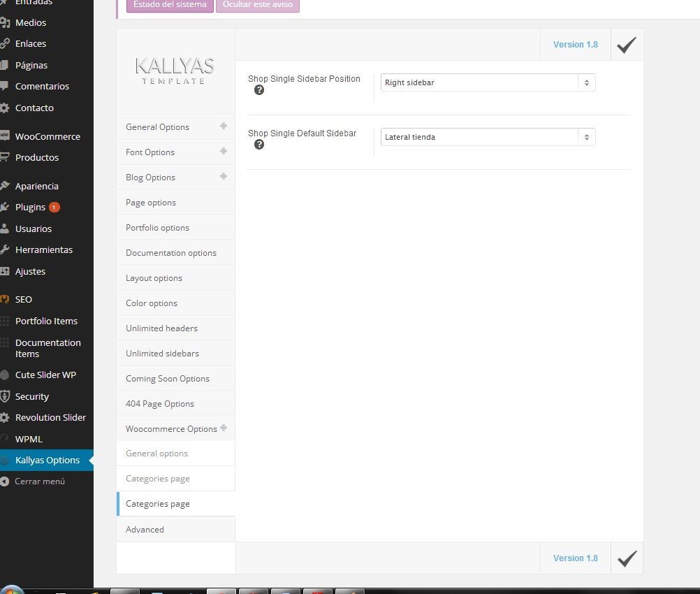Click the Estado del sistema button

coord(170,4)
